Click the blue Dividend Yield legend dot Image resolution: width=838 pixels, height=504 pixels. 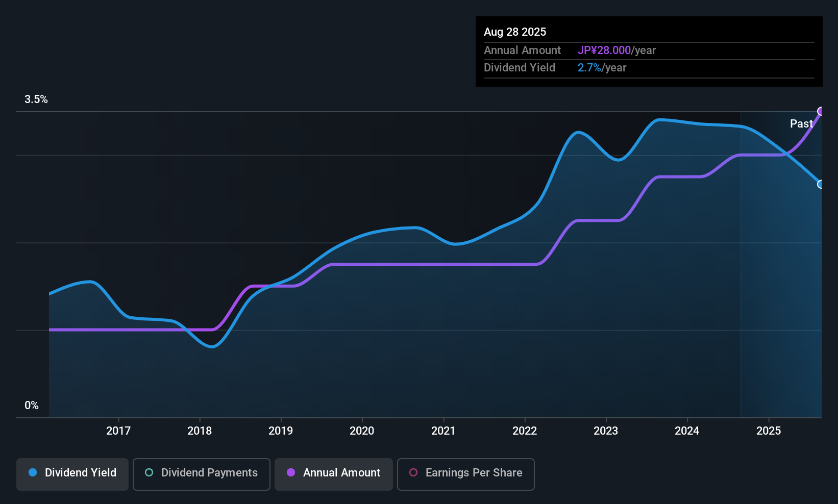(33, 473)
